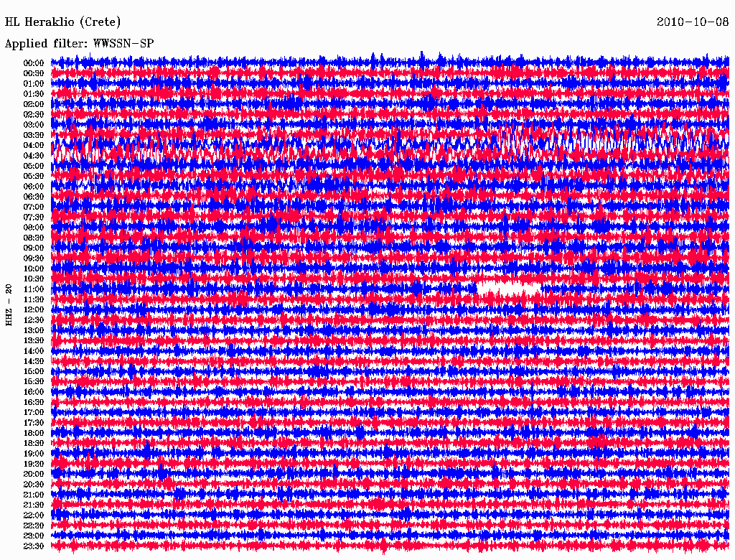Select the 16:00 time label
This screenshot has height=560, width=735.
point(34,392)
